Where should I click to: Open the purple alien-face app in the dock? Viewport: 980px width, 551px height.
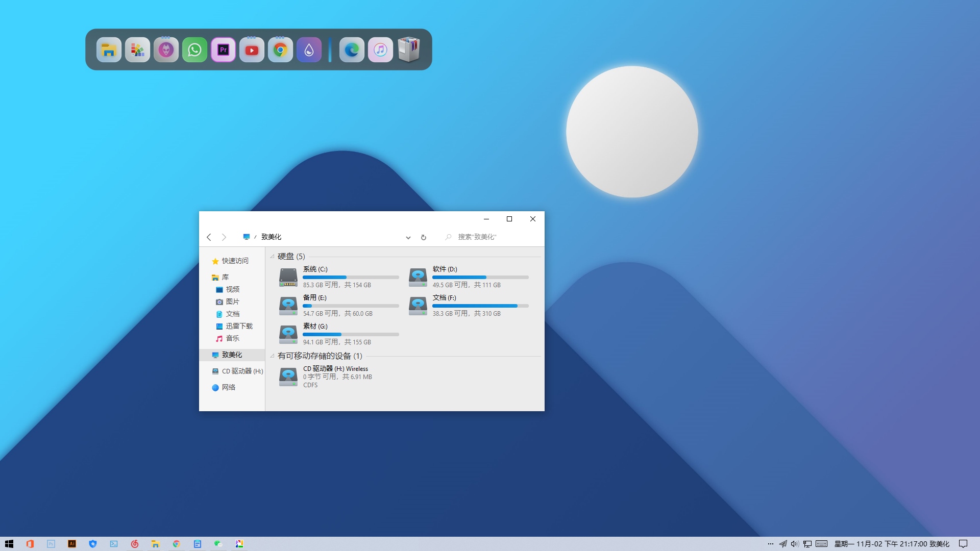(166, 49)
